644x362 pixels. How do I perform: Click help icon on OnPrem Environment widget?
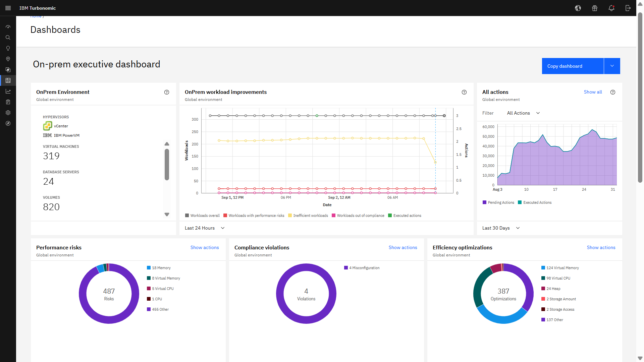(167, 92)
